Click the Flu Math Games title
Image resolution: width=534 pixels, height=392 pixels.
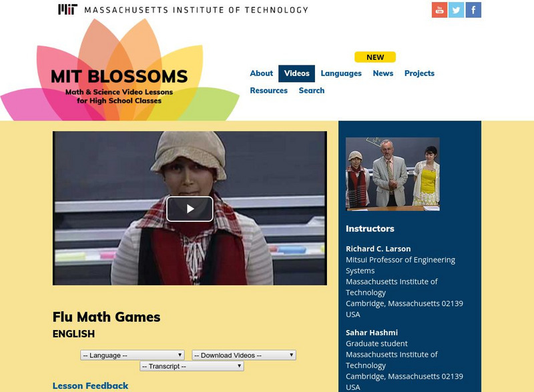coord(106,317)
